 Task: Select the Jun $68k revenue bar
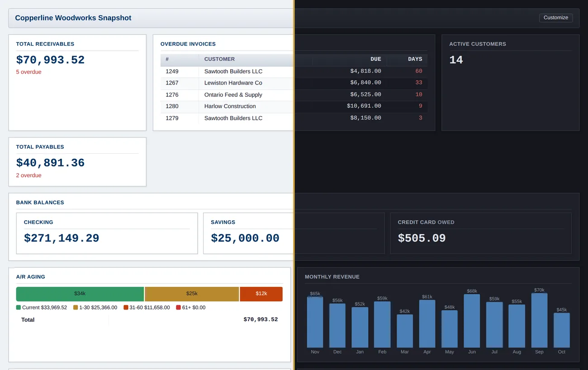[x=472, y=321]
